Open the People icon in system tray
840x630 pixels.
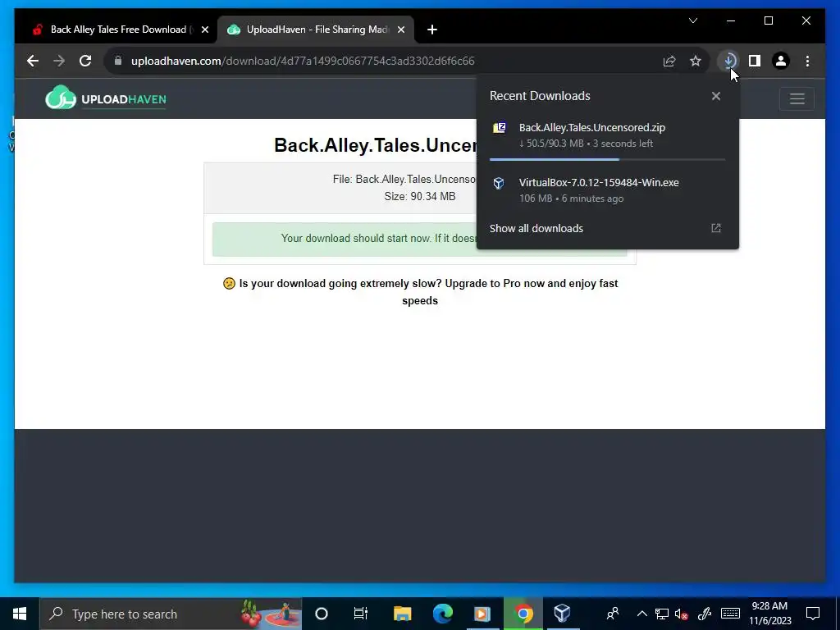click(x=612, y=614)
